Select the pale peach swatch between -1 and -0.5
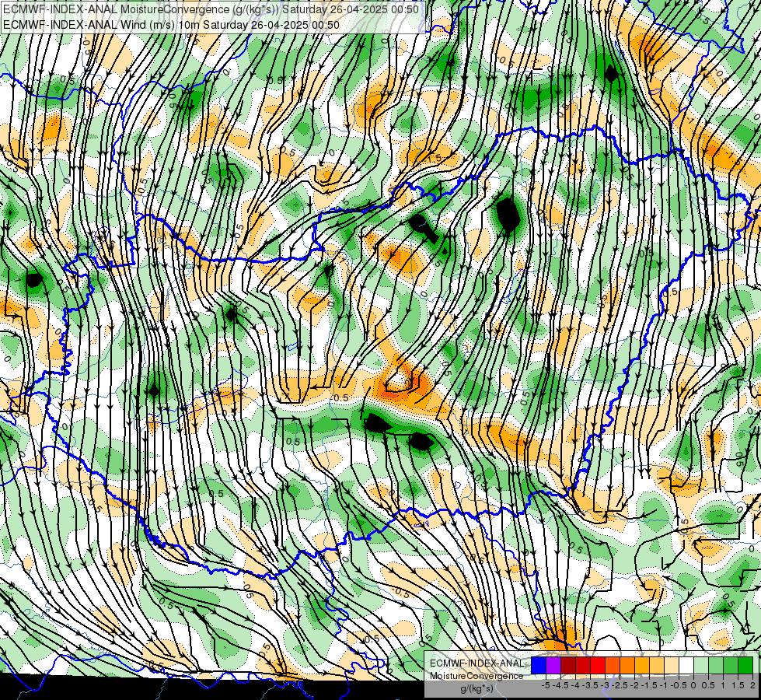Viewport: 761px width, 700px height. pyautogui.click(x=672, y=665)
